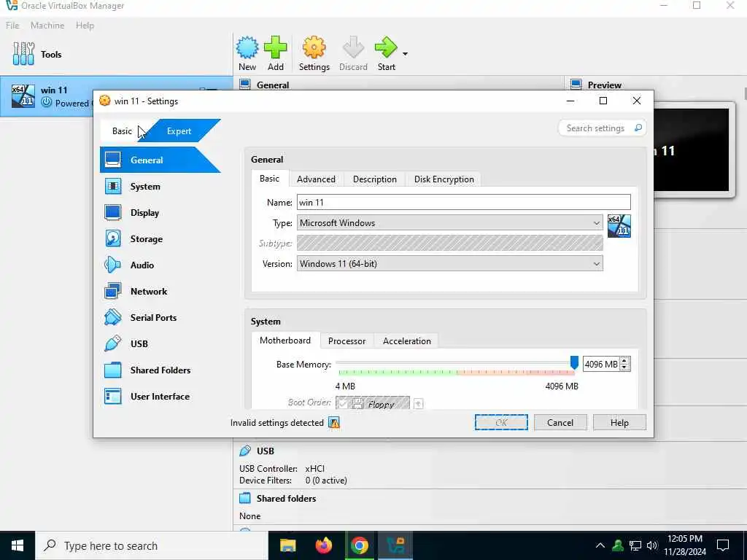The height and width of the screenshot is (560, 747).
Task: Select the Basic tab under General
Action: coord(269,179)
